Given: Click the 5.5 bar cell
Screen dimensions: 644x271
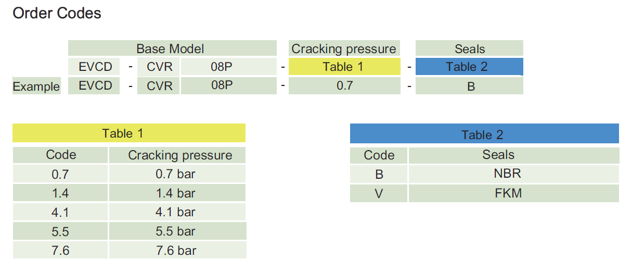Looking at the screenshot, I should (x=176, y=231).
